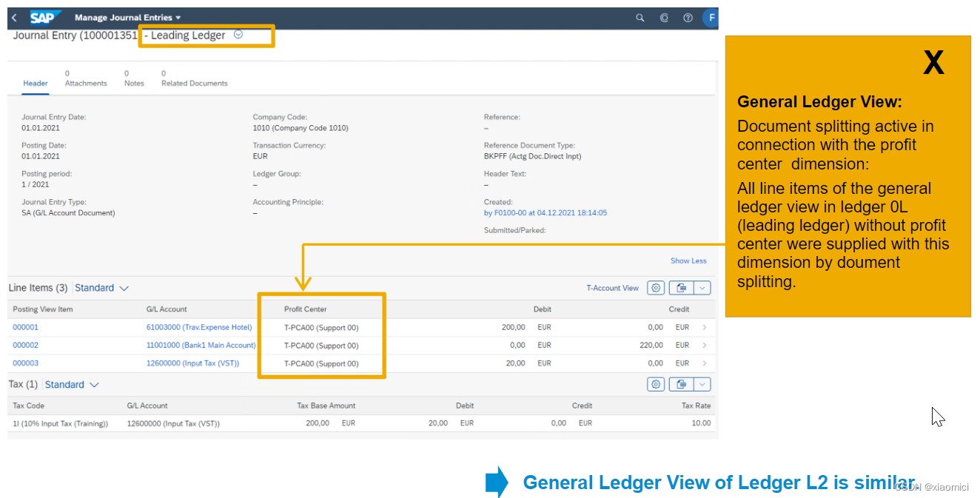This screenshot has height=498, width=980.
Task: Open details arrow for item 000001 row
Action: (x=704, y=327)
